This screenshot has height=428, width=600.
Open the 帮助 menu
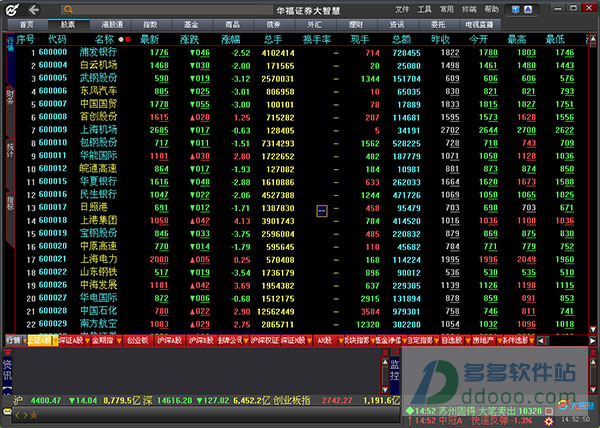pyautogui.click(x=492, y=10)
